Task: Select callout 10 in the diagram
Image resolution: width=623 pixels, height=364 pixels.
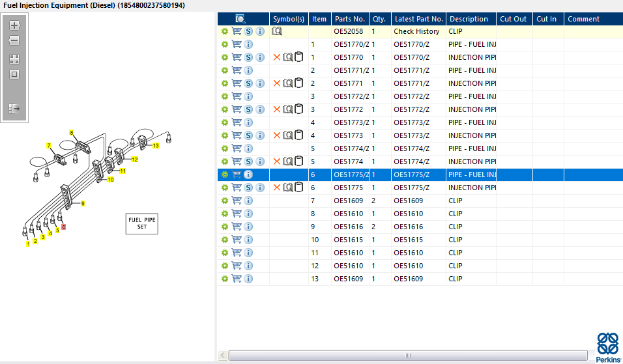Action: click(x=110, y=180)
